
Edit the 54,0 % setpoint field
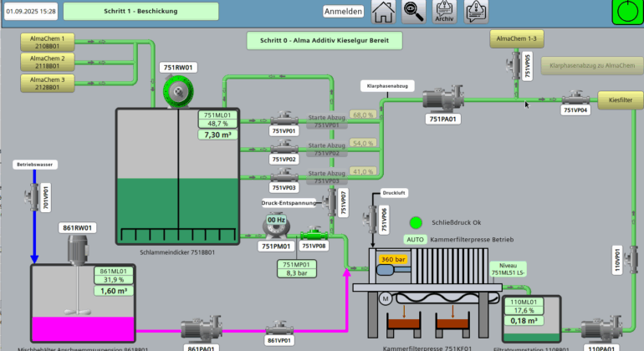[x=363, y=143]
